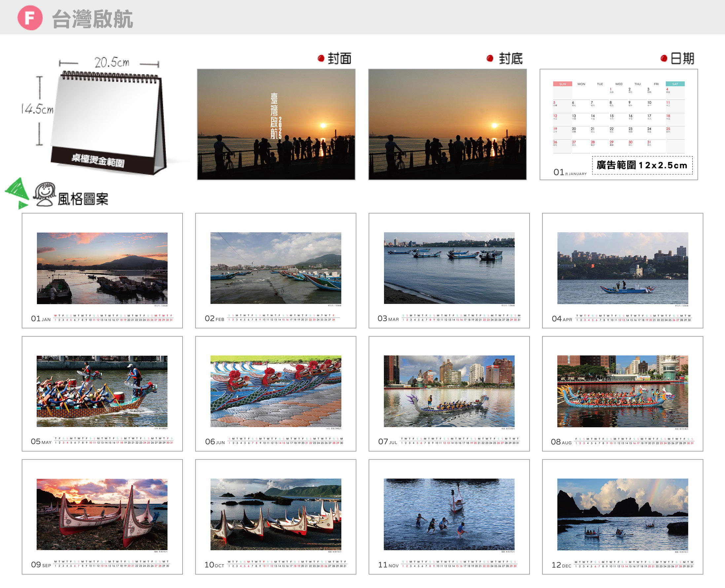Click the red dot beside 封底
Image resolution: width=725 pixels, height=588 pixels.
[490, 58]
